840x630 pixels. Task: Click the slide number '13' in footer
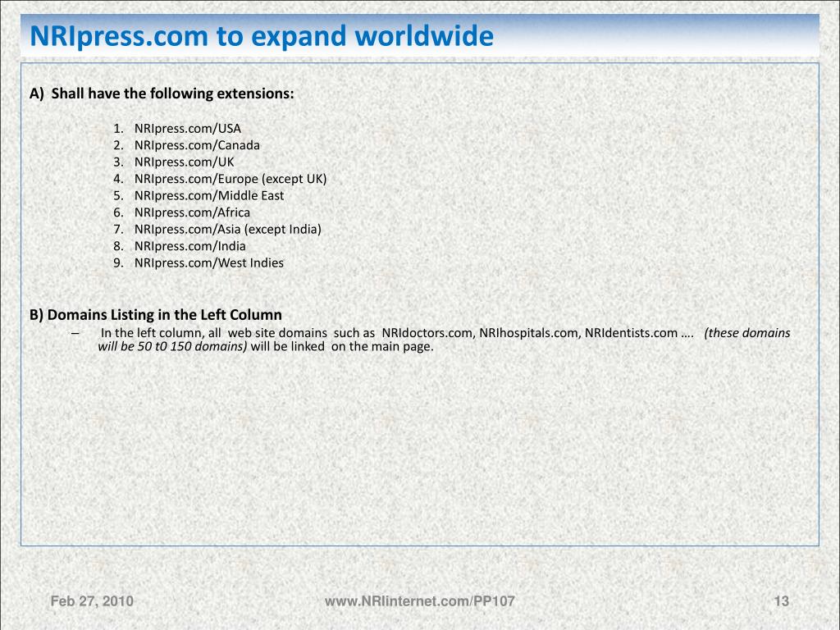coord(782,601)
